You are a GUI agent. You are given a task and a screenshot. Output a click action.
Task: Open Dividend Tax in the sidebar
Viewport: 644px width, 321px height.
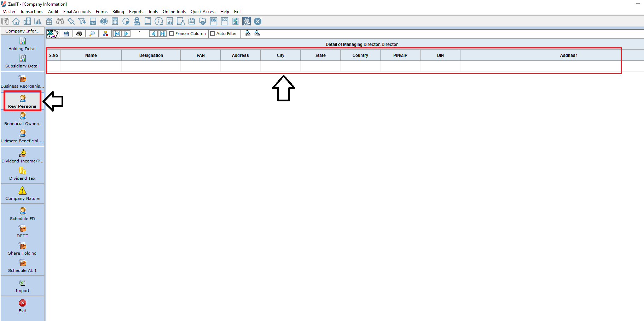coord(22,174)
